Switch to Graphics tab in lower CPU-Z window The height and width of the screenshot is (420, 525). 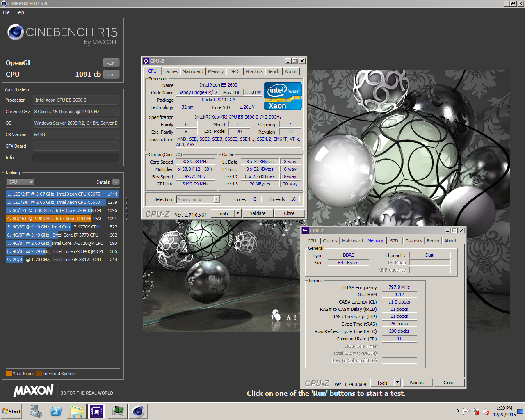tap(414, 241)
